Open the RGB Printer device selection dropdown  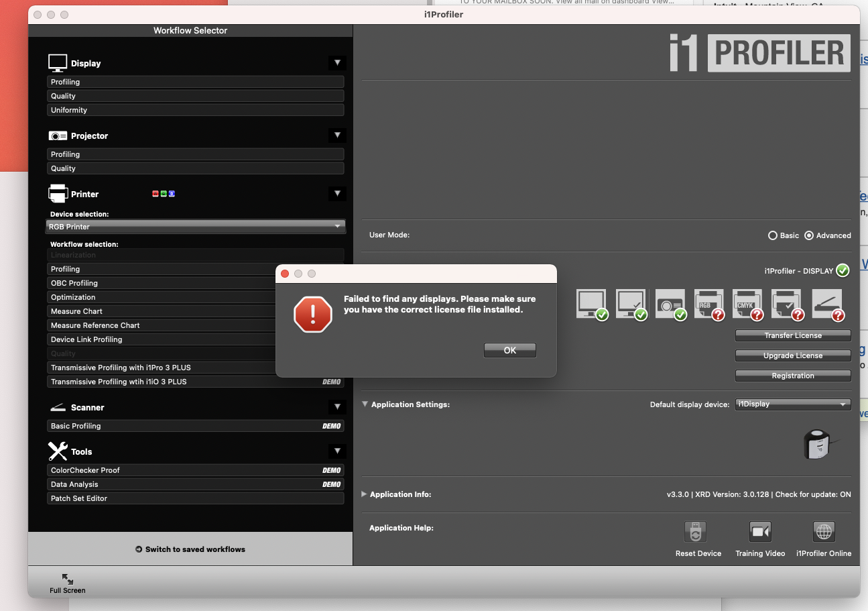196,227
